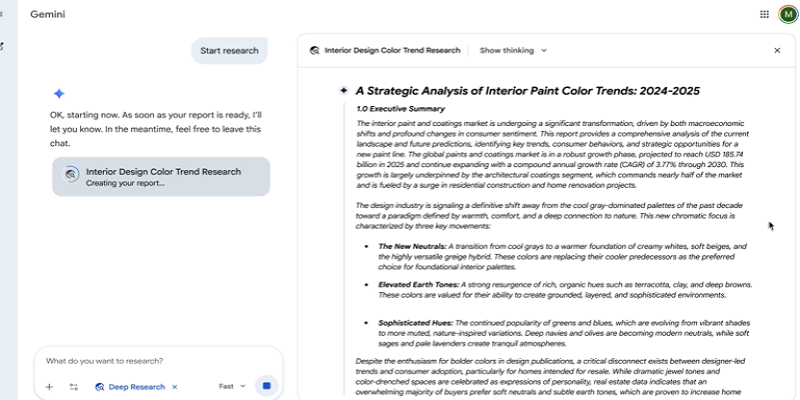Open the Interior Design Color Trend Research card

[x=161, y=177]
